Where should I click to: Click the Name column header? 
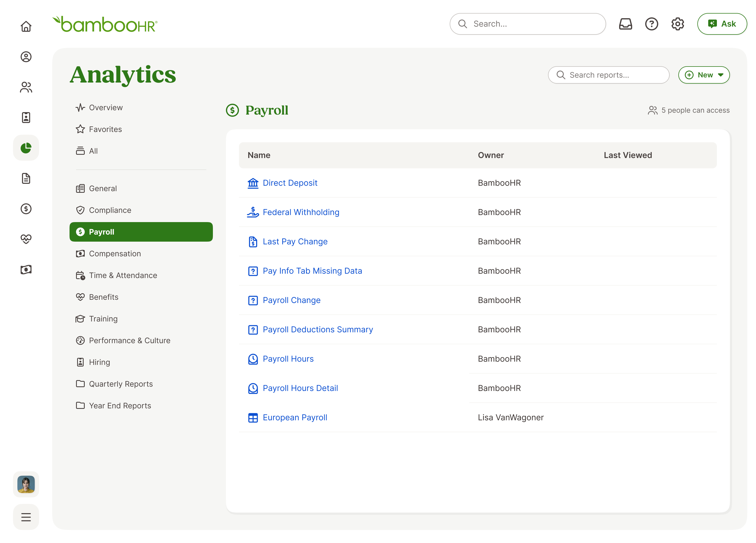(259, 155)
